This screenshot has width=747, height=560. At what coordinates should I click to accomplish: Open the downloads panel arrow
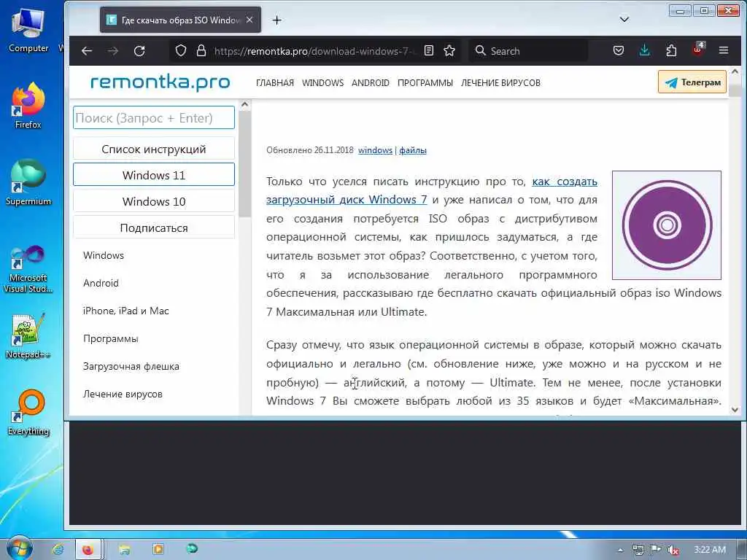[645, 50]
